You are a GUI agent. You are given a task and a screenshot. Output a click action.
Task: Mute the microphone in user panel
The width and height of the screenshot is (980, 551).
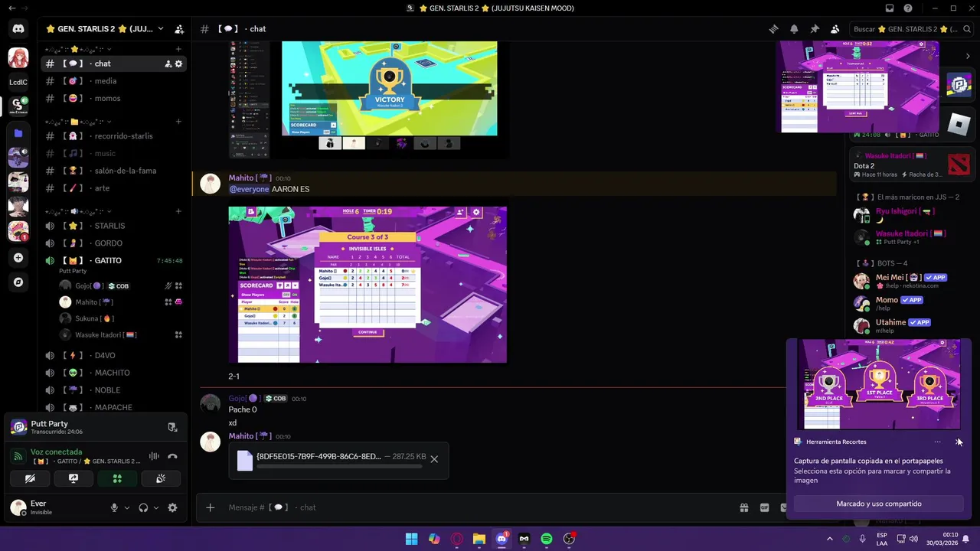tap(114, 507)
